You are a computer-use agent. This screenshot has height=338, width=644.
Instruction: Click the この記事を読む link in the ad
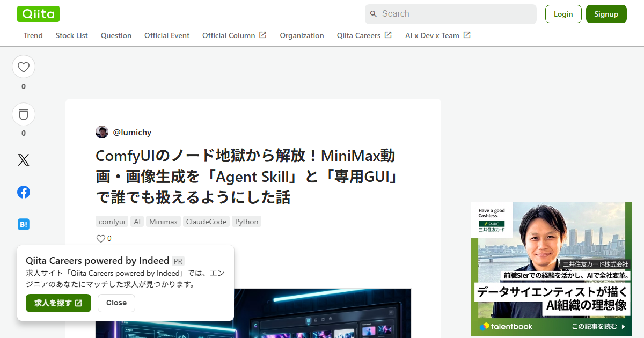tap(598, 326)
